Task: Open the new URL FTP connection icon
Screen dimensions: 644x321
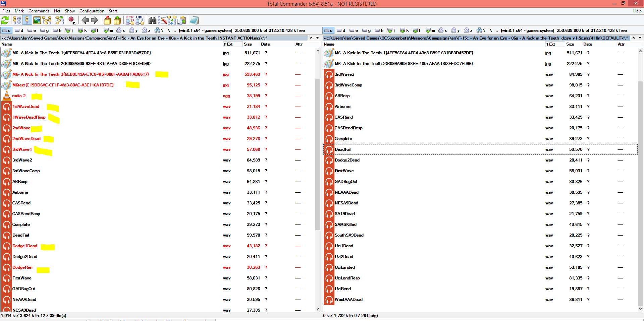Action: (140, 20)
